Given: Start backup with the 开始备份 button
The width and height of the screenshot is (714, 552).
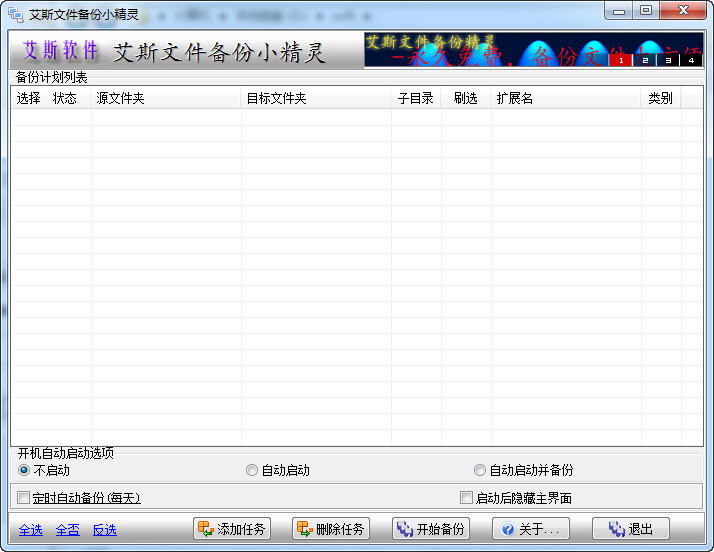Looking at the screenshot, I should pos(431,529).
